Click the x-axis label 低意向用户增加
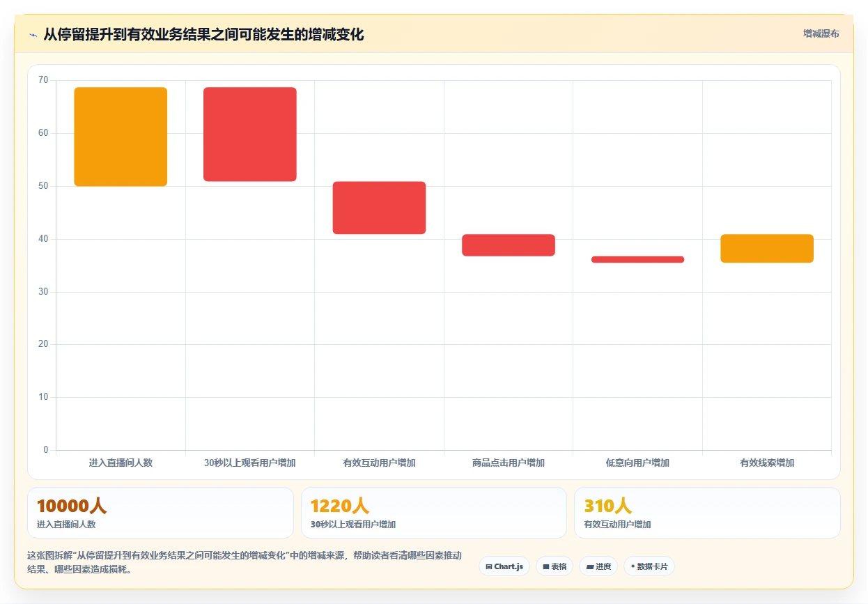Image resolution: width=868 pixels, height=604 pixels. click(x=637, y=463)
